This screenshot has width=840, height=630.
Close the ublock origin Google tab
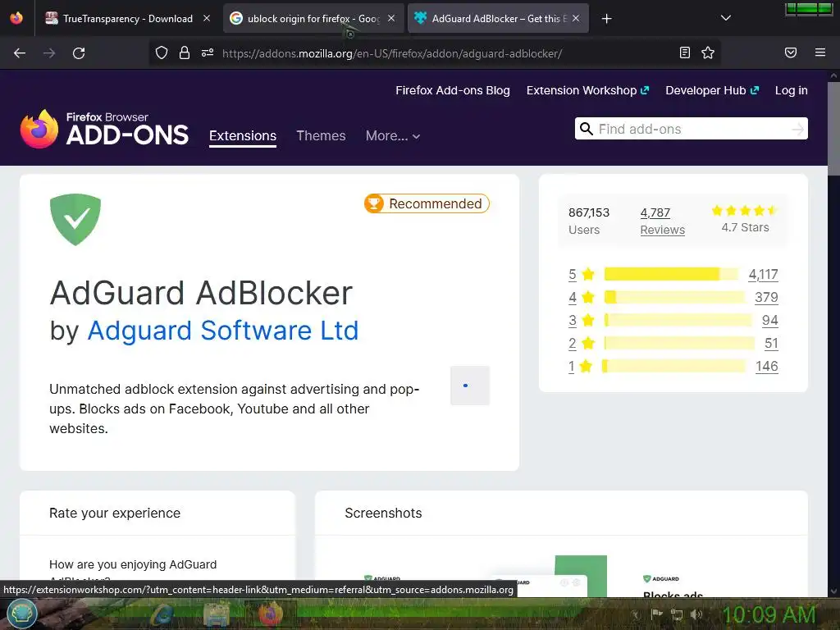coord(391,18)
